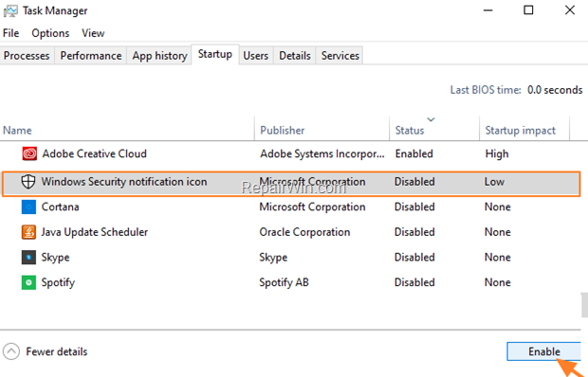The height and width of the screenshot is (377, 588).
Task: Switch to the Processes tab
Action: (27, 56)
